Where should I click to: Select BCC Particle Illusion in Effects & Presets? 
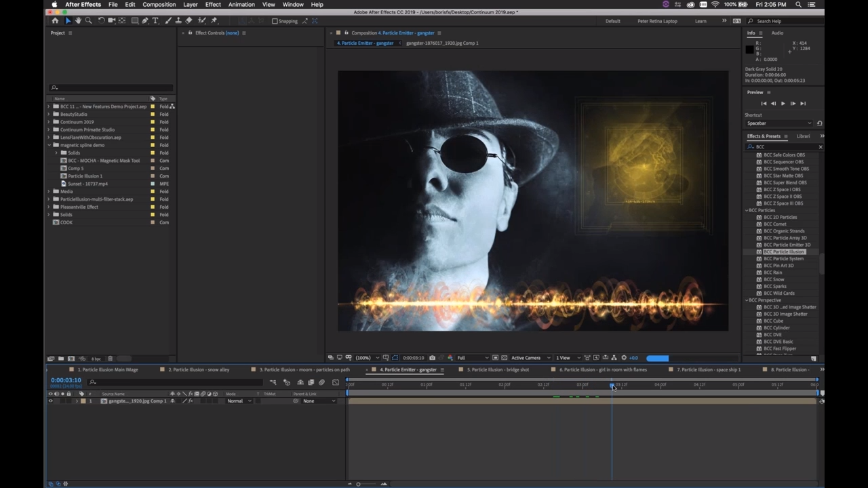click(784, 251)
